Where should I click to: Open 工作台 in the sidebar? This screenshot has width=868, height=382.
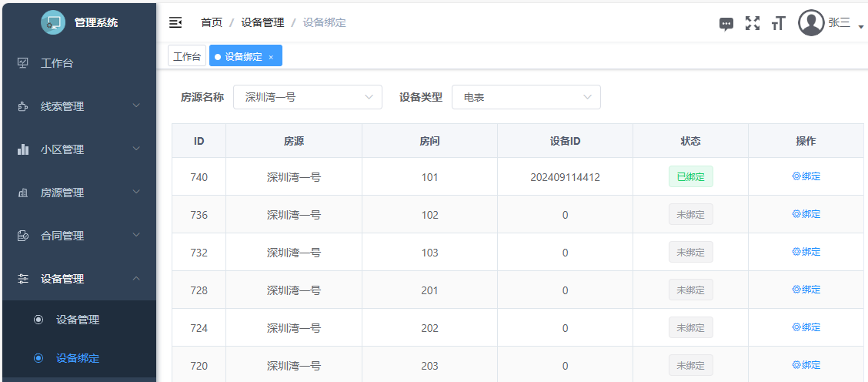click(57, 63)
